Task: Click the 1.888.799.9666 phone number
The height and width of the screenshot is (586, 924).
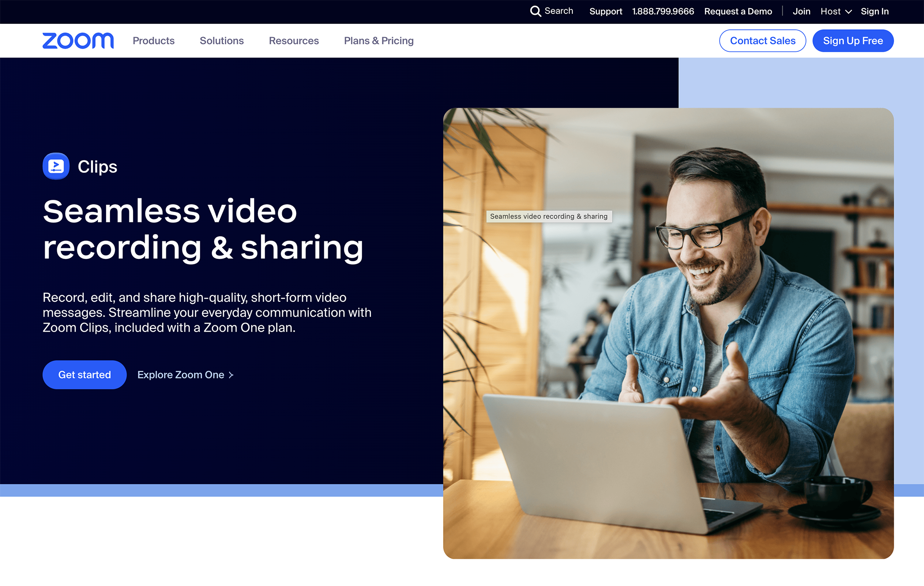Action: click(663, 11)
